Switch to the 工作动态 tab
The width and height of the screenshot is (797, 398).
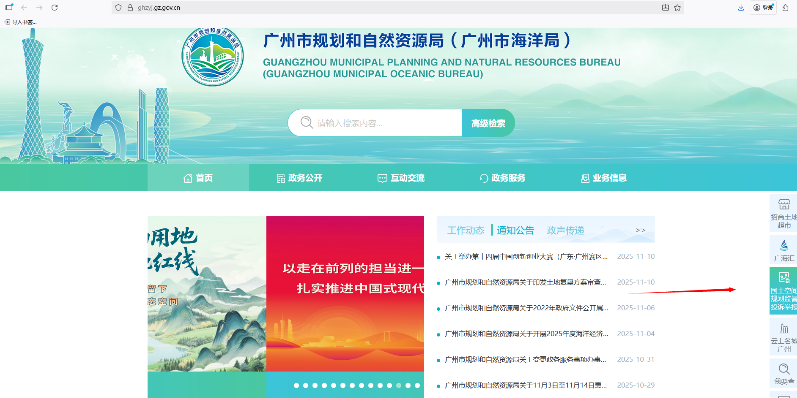[466, 230]
